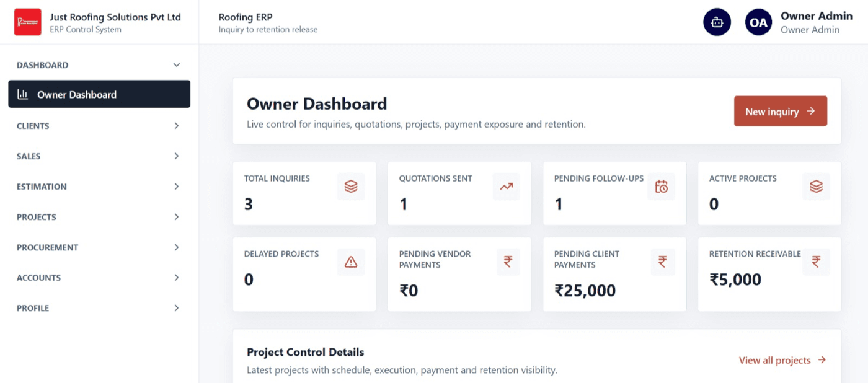Viewport: 868px width, 383px height.
Task: Click the rupee icon on Retention Receivable
Action: click(816, 262)
